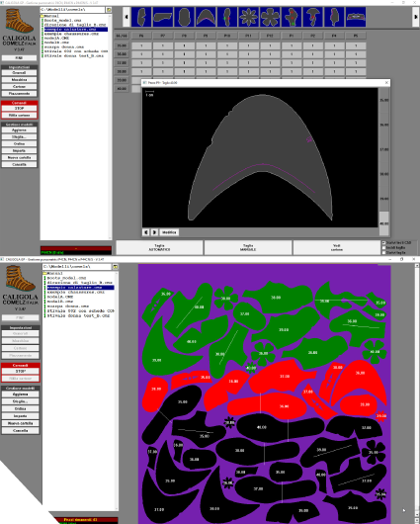420x524 pixels.
Task: Select the eight-petal flower piece thumbnail
Action: point(248,17)
